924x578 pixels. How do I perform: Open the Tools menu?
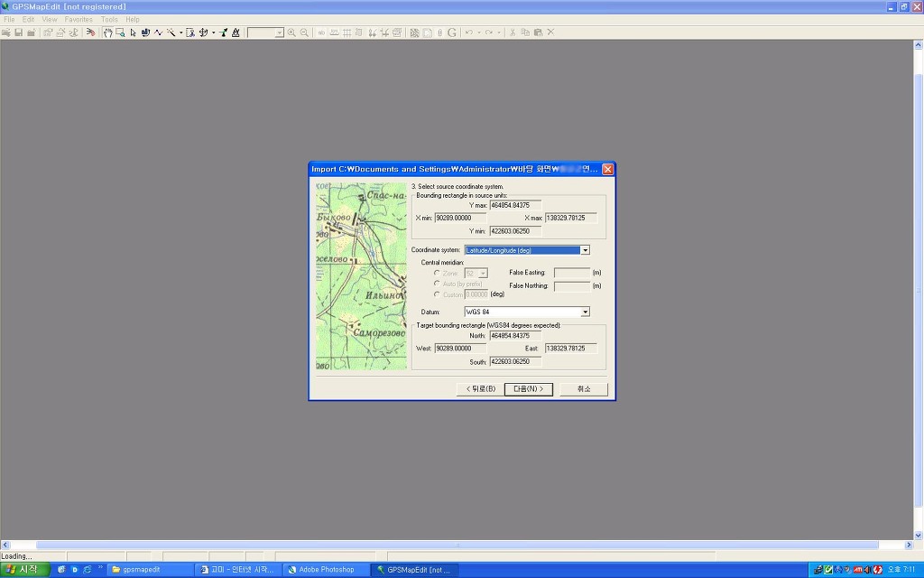(x=109, y=19)
